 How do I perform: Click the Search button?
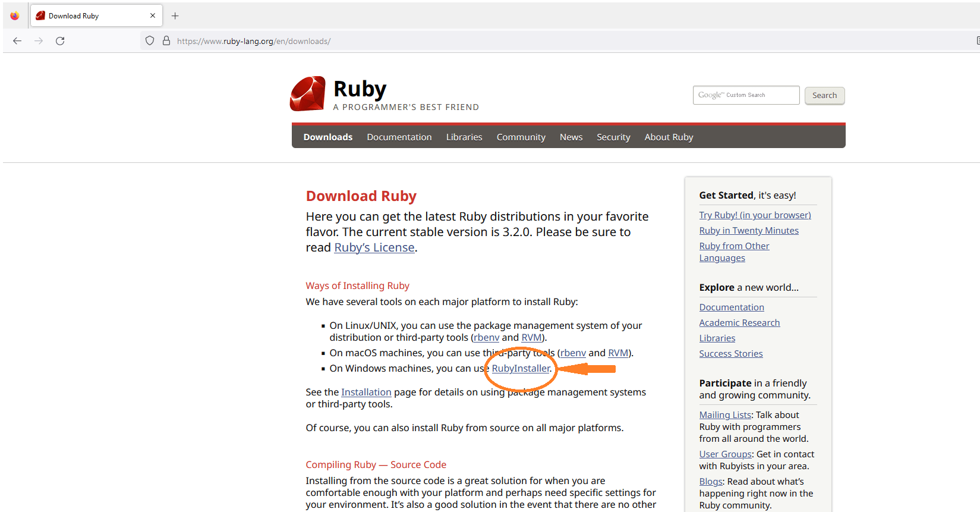click(824, 95)
